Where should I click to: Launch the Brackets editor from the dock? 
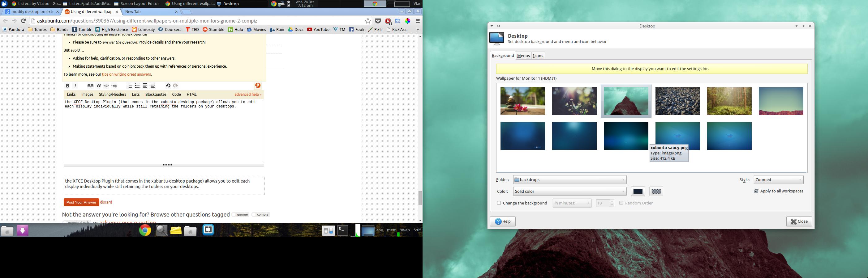[208, 230]
